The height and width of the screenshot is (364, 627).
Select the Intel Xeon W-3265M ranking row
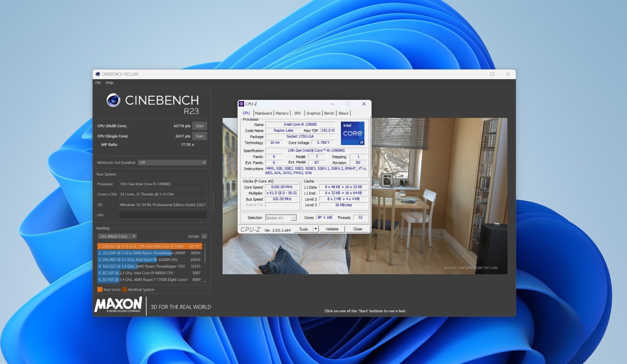[150, 259]
